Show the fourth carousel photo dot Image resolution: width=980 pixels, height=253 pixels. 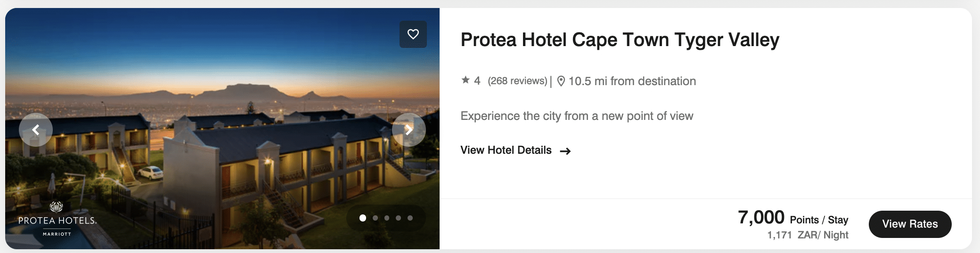pos(399,218)
